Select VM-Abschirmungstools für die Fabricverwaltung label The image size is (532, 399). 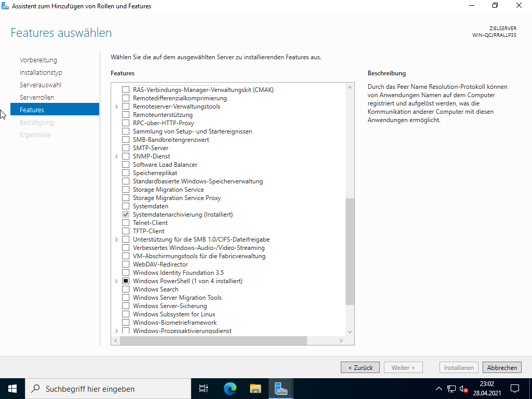199,256
